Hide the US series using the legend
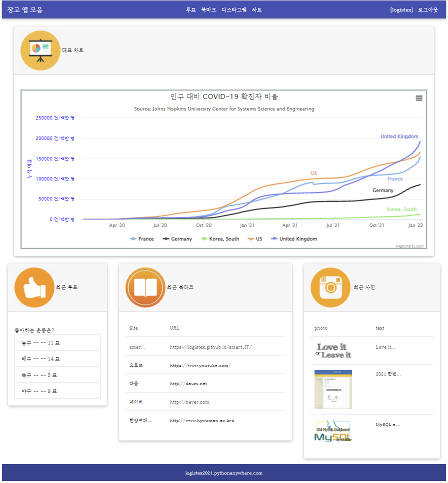 (x=254, y=238)
